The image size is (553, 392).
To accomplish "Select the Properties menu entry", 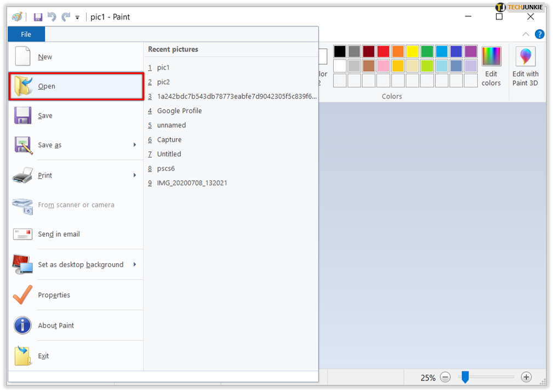I will (76, 295).
